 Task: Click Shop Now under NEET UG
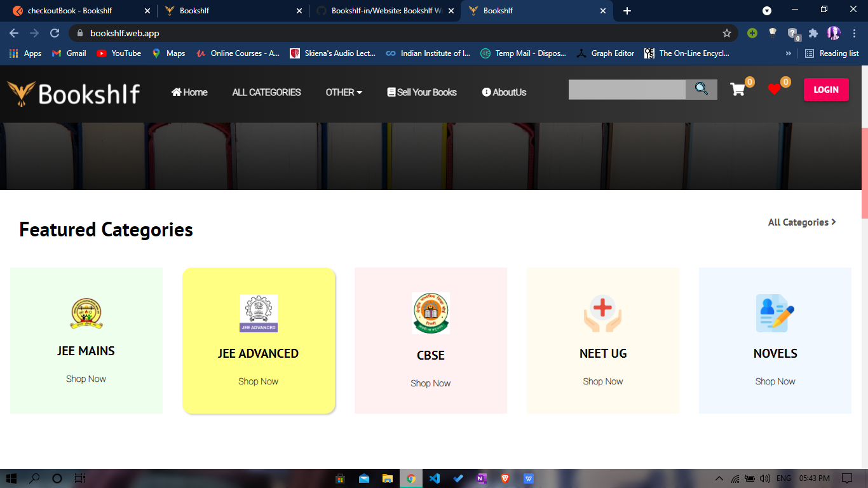603,381
